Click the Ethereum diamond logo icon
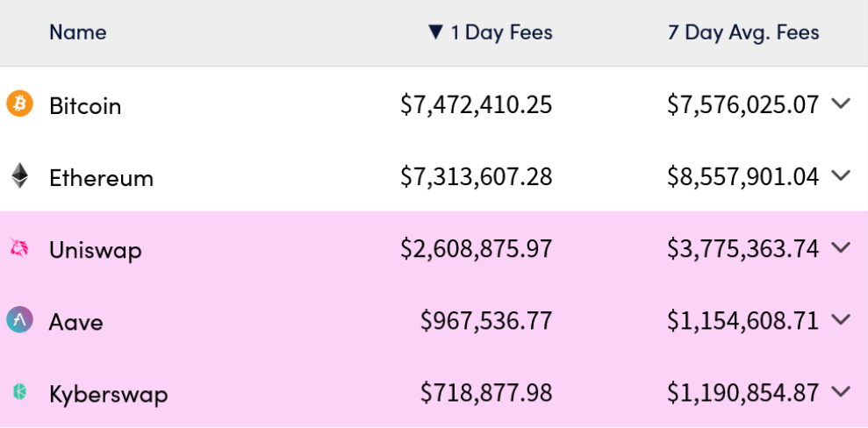868x428 pixels. [20, 175]
